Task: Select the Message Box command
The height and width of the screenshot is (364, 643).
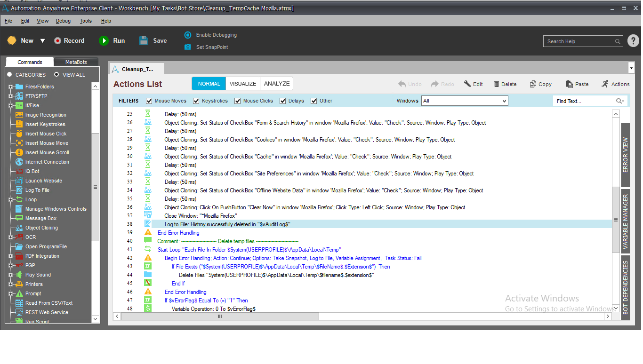Action: (x=40, y=218)
